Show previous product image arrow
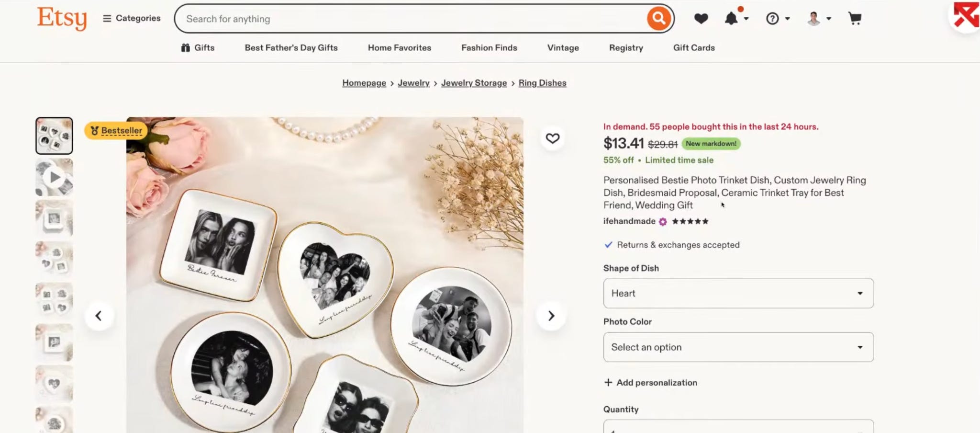 click(x=99, y=316)
